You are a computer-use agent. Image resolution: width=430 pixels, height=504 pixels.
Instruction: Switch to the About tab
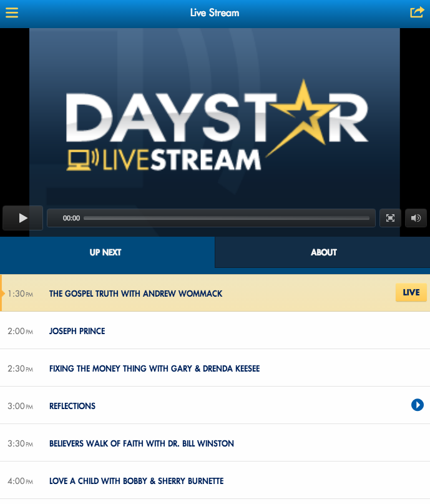(x=323, y=252)
